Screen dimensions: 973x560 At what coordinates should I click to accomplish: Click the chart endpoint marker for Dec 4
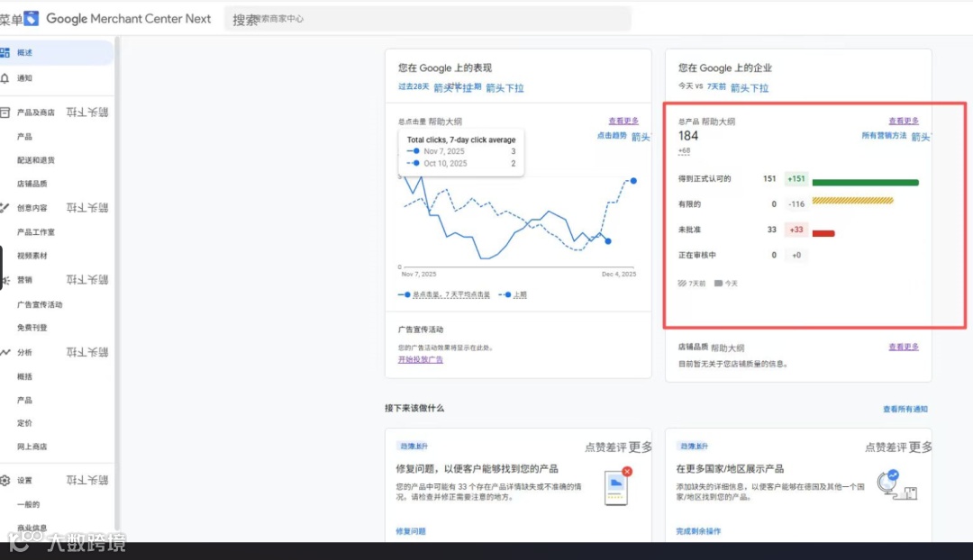pos(633,181)
